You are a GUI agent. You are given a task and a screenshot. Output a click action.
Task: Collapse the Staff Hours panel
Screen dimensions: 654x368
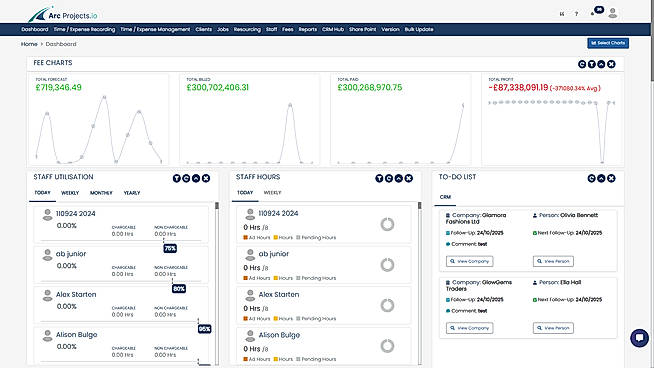[x=399, y=178]
